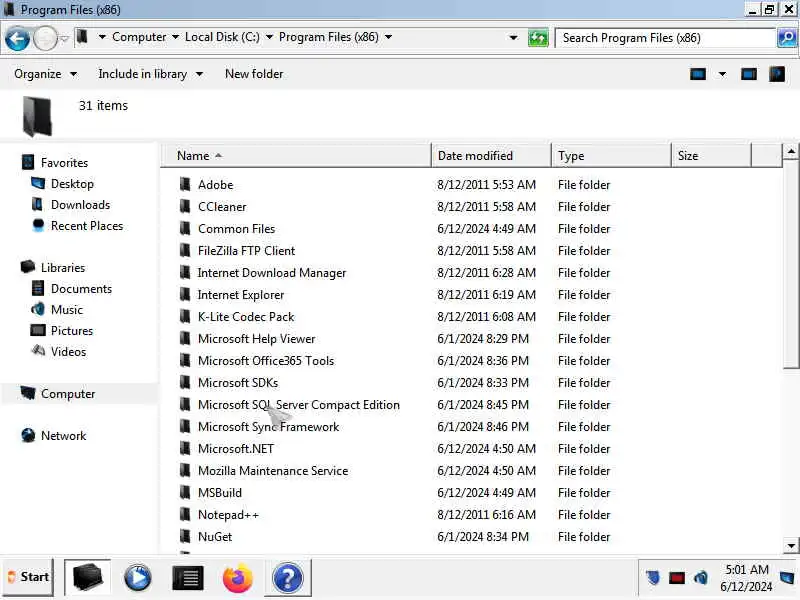The height and width of the screenshot is (600, 800).
Task: Click the third taskbar document-list app icon
Action: click(188, 578)
